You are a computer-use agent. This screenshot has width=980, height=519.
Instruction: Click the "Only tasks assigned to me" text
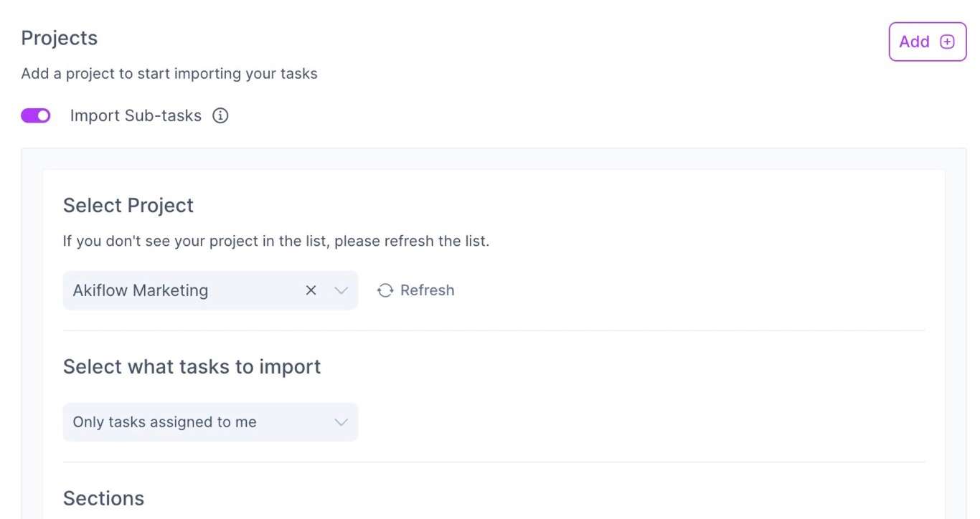pos(165,422)
